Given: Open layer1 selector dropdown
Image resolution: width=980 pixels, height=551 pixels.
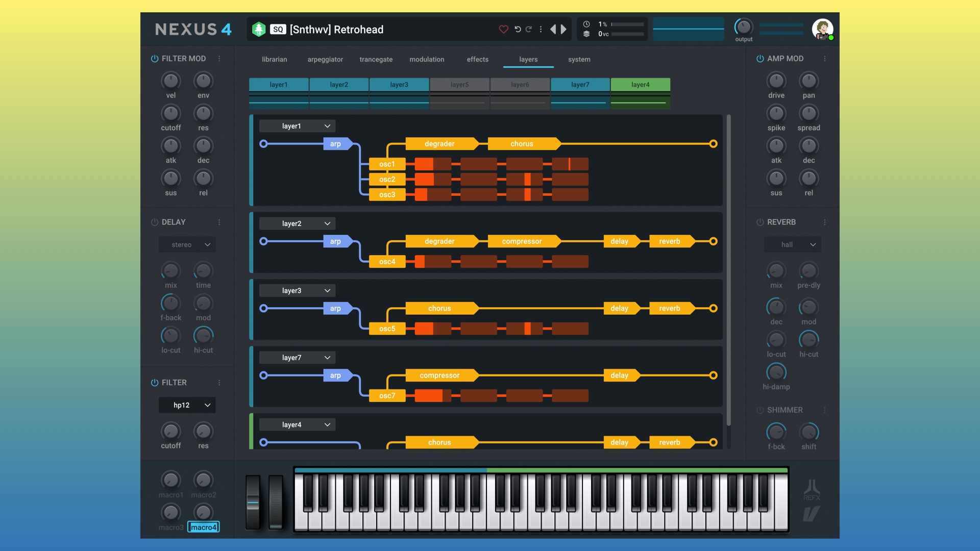Looking at the screenshot, I should [x=297, y=126].
